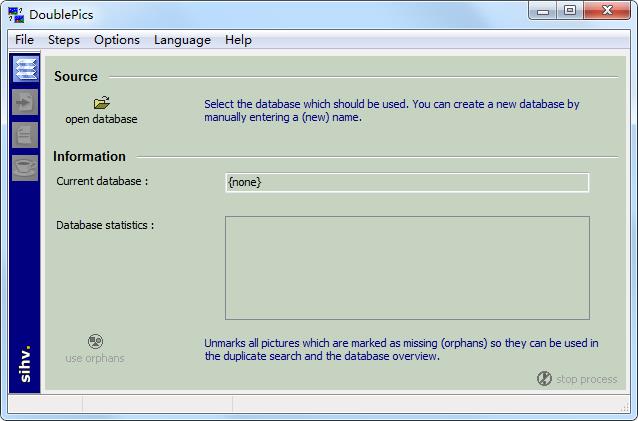638x421 pixels.
Task: Click the 'stop process' label
Action: click(x=586, y=379)
